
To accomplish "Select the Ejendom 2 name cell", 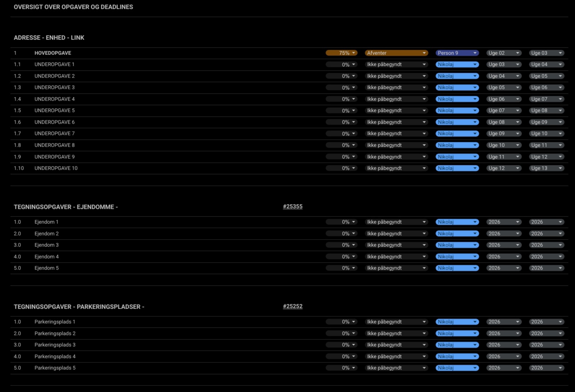I will (46, 234).
